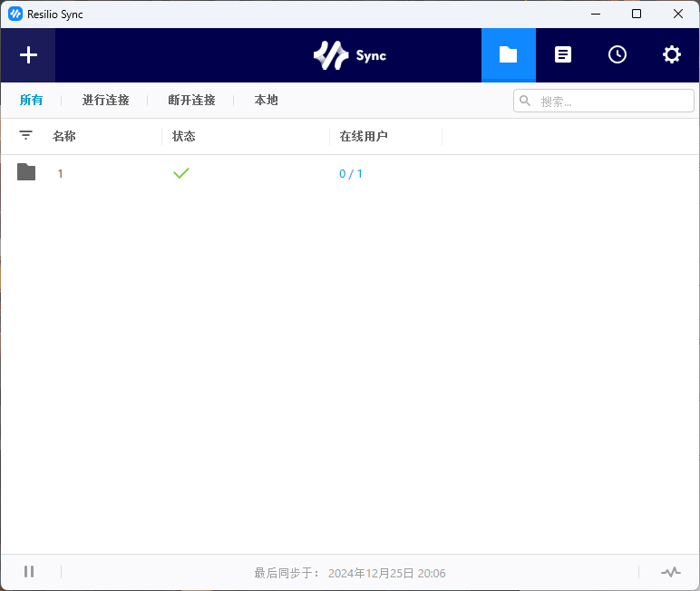Open the document-style icon in top bar
This screenshot has height=591, width=700.
(x=563, y=55)
